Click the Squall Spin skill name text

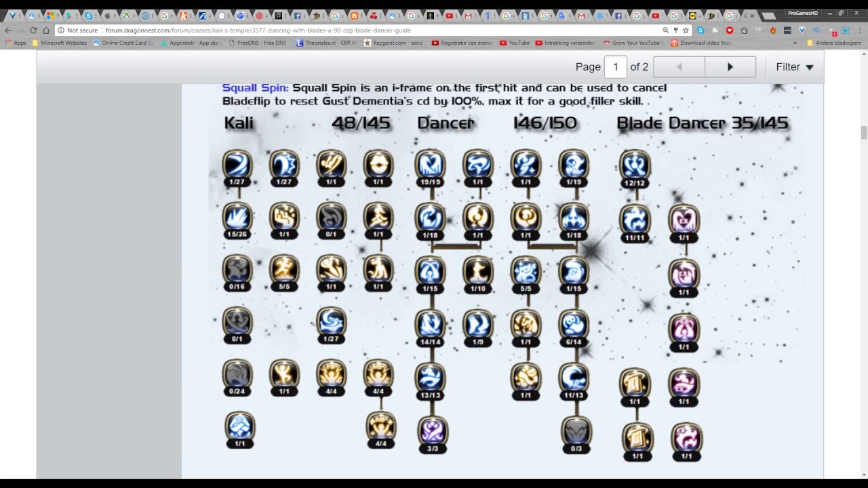pyautogui.click(x=255, y=87)
